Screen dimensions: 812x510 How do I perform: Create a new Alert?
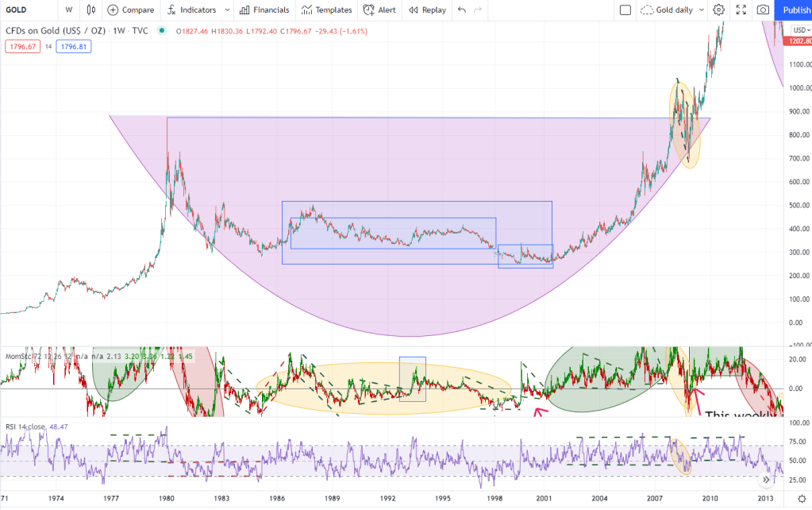coord(379,10)
